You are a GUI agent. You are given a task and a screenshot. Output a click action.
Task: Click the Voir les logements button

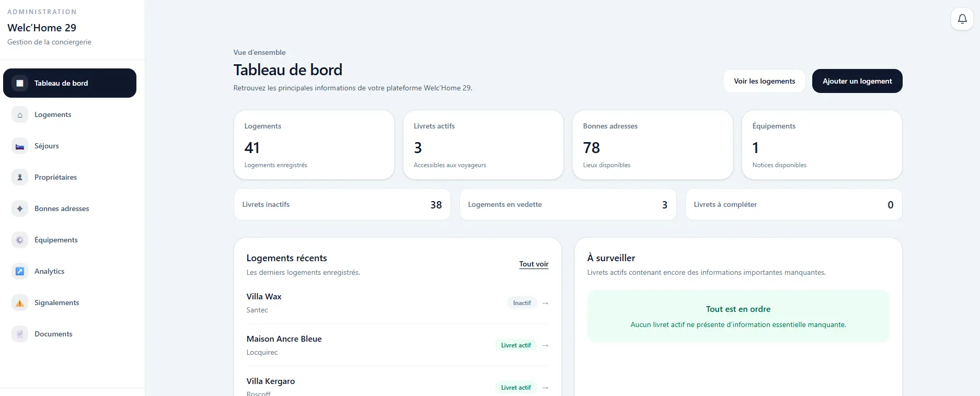click(764, 81)
